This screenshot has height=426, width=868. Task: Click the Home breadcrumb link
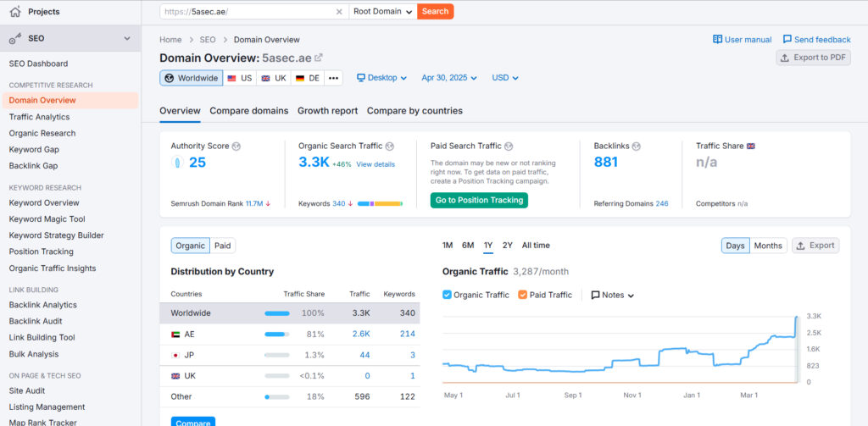pos(170,40)
